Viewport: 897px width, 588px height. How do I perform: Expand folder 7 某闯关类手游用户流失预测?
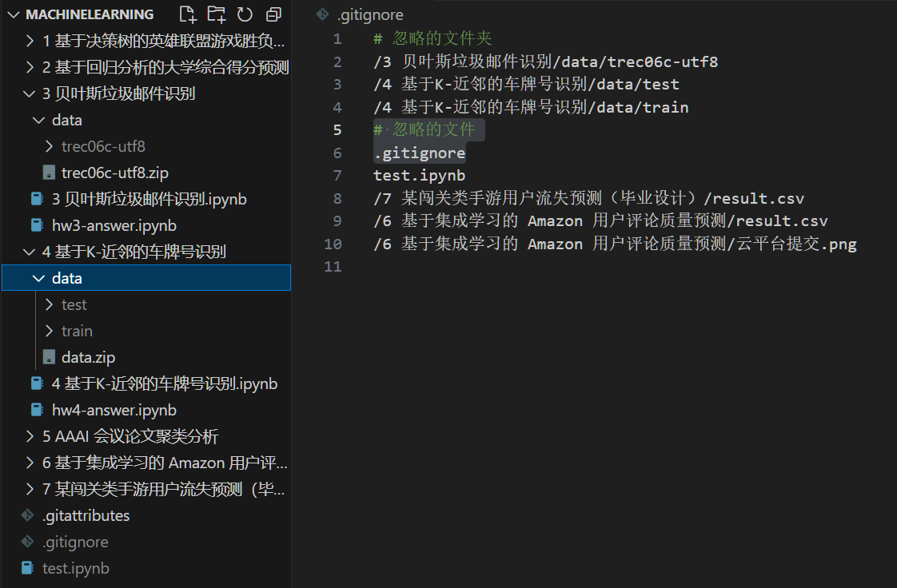[30, 489]
